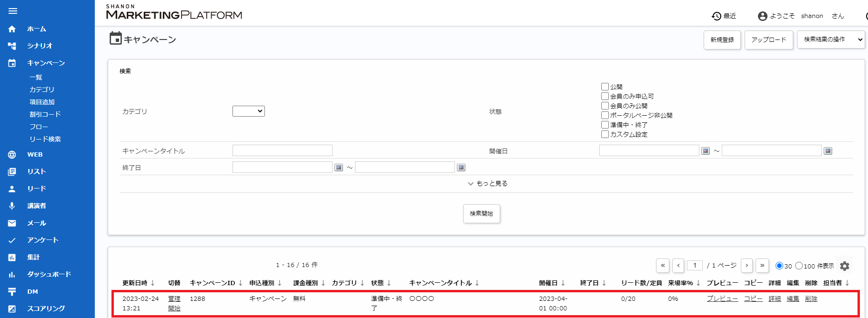Open the 検索結果の操作 dropdown
868x318 pixels.
click(x=831, y=40)
